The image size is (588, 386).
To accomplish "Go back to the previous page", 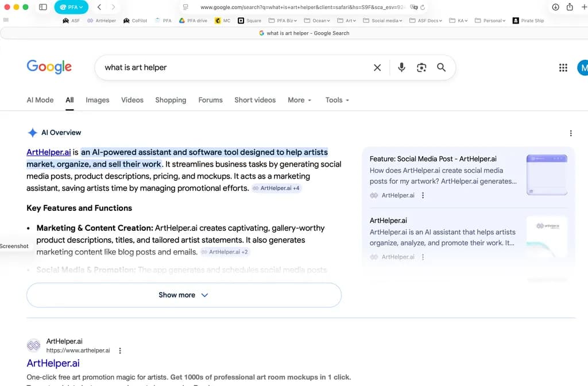I will pyautogui.click(x=99, y=7).
